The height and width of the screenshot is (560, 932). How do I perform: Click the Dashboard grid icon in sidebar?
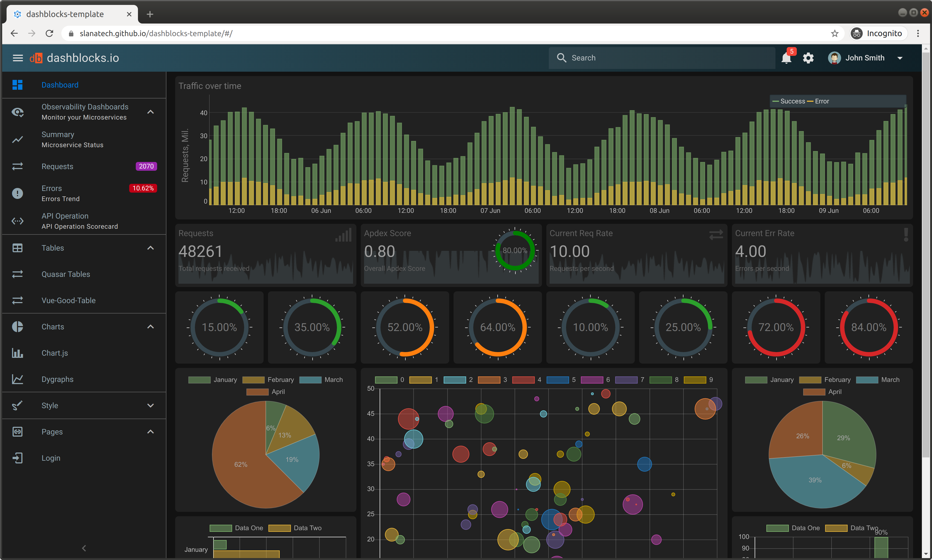coord(17,85)
